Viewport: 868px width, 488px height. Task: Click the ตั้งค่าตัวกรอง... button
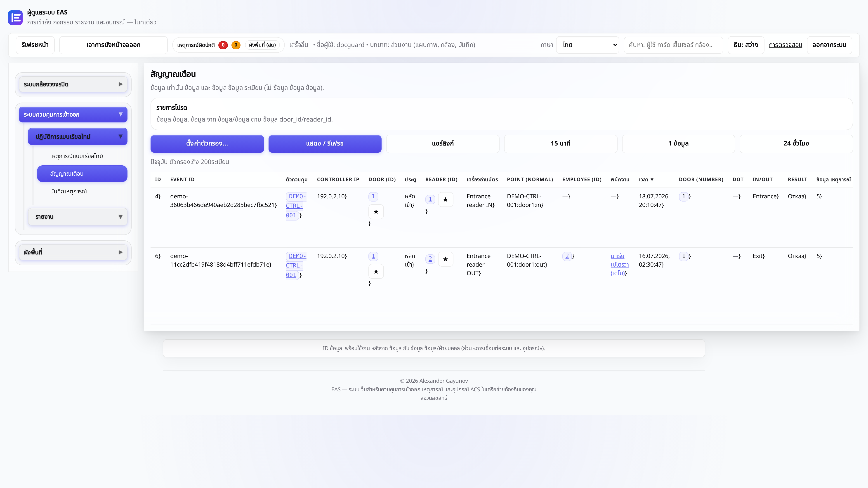207,143
